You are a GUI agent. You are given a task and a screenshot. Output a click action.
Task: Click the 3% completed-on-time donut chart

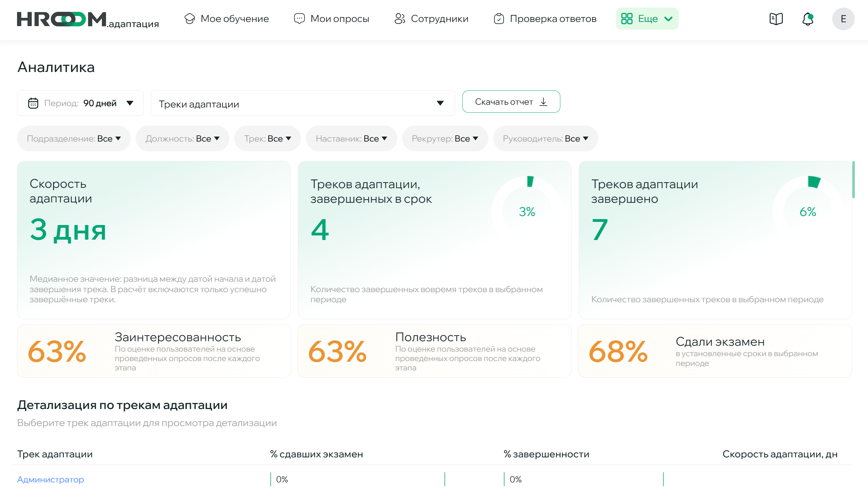click(x=527, y=211)
